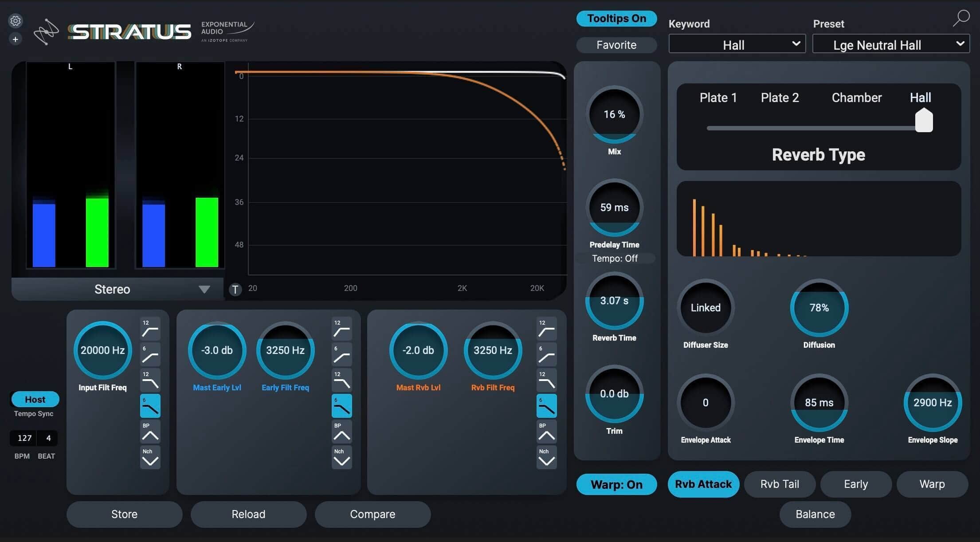
Task: Open the Balance tab
Action: [x=815, y=514]
